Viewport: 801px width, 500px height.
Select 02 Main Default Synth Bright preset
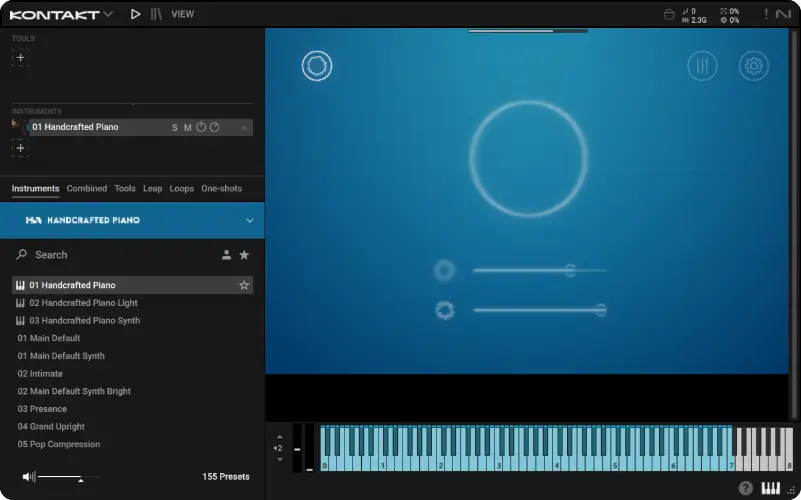132,391
